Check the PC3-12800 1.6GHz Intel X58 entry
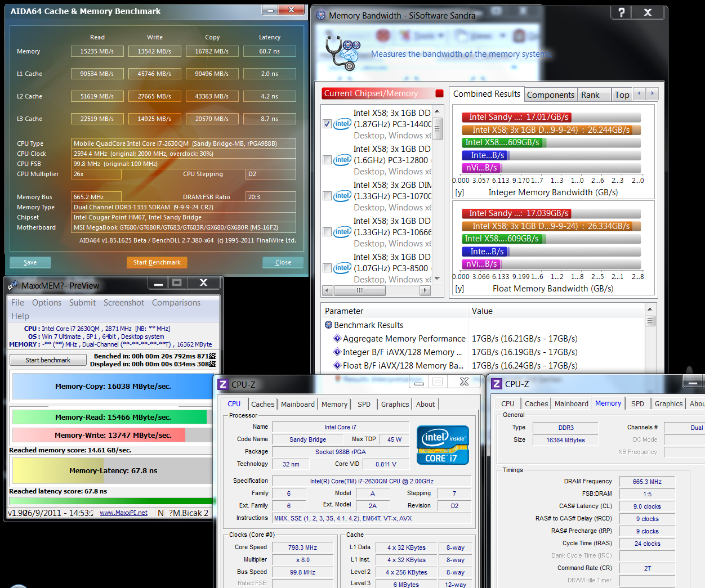This screenshot has width=705, height=588. click(x=327, y=160)
